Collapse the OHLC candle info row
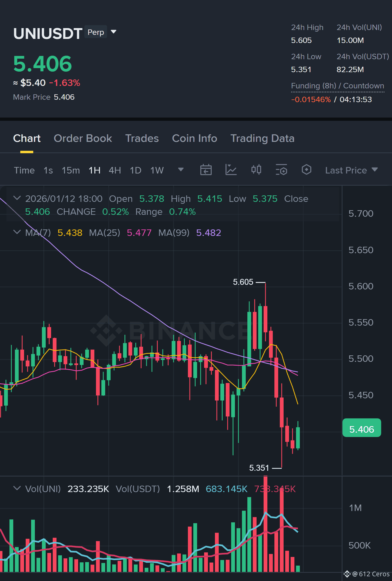 tap(17, 198)
